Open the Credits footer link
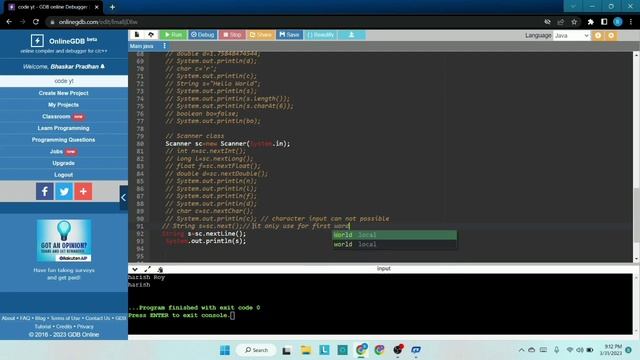Image resolution: width=640 pixels, height=360 pixels. coord(64,327)
